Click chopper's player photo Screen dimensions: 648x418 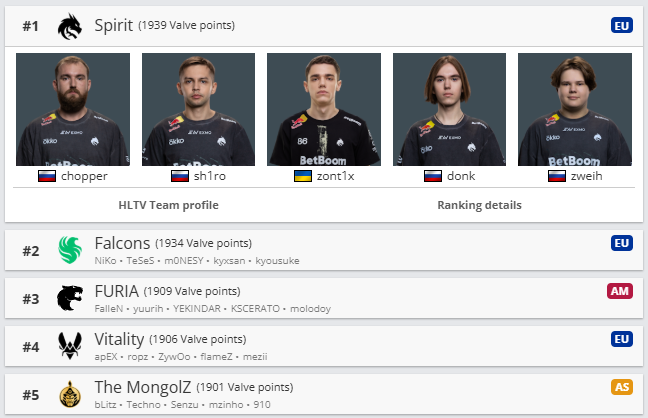[73, 109]
